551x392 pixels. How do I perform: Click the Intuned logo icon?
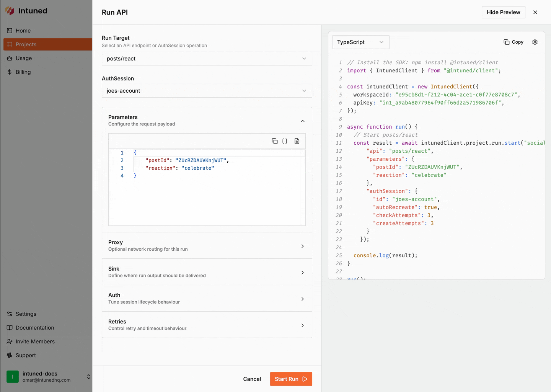(10, 11)
